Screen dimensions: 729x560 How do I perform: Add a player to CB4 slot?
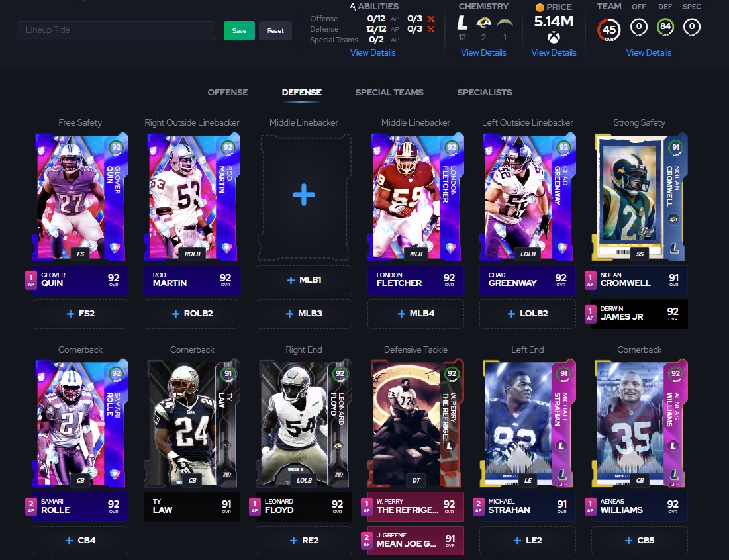click(x=80, y=541)
